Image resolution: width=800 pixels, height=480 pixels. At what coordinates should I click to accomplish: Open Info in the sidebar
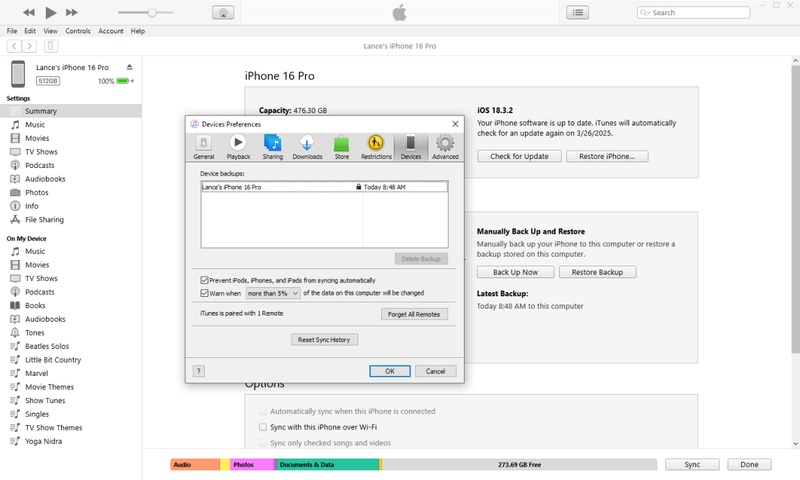pyautogui.click(x=70, y=206)
